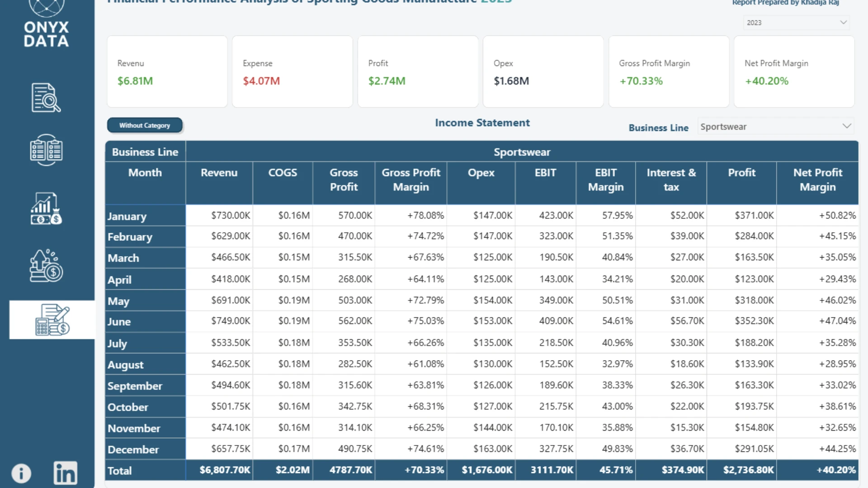The height and width of the screenshot is (488, 868).
Task: Open the bar chart money analysis icon
Action: tap(46, 208)
